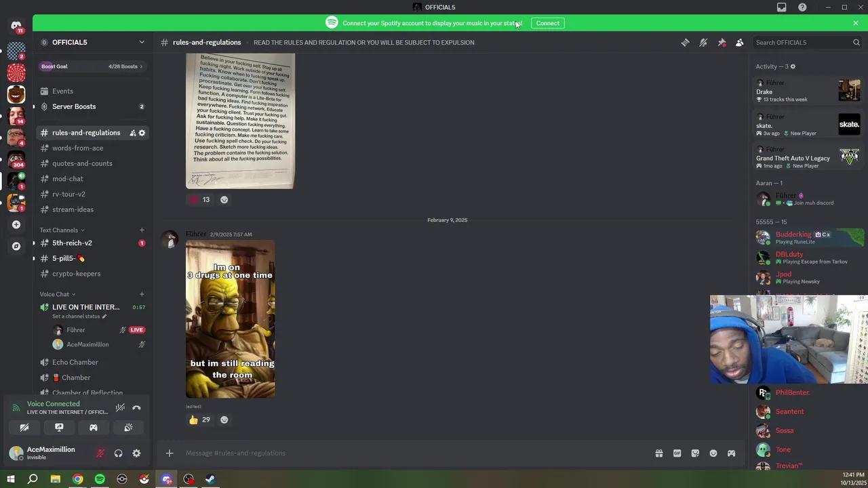This screenshot has height=488, width=868.
Task: Click the LIVE badge next to Führer
Action: coord(137,330)
